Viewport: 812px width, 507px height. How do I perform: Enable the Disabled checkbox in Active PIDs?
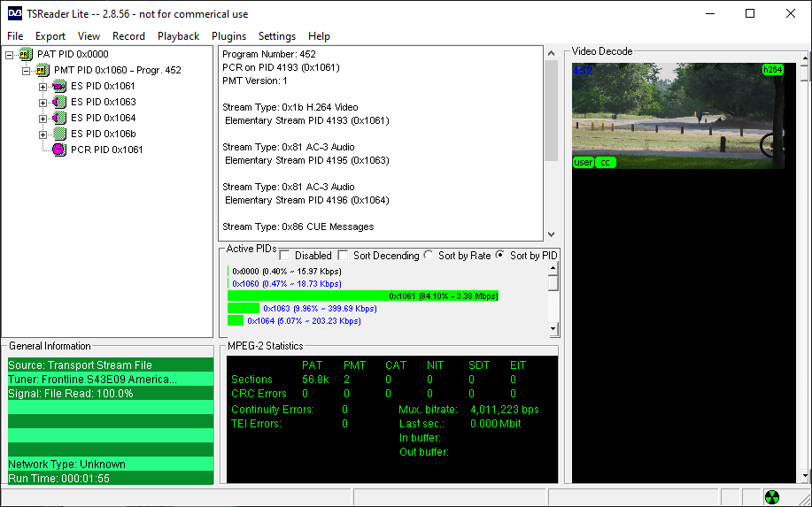[x=284, y=256]
